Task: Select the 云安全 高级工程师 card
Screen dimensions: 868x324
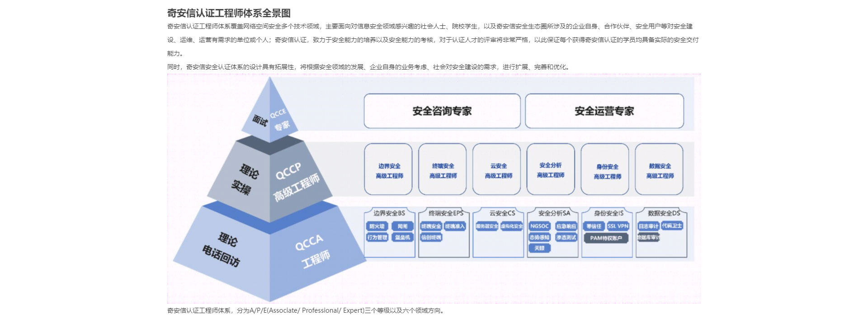Action: pos(497,169)
